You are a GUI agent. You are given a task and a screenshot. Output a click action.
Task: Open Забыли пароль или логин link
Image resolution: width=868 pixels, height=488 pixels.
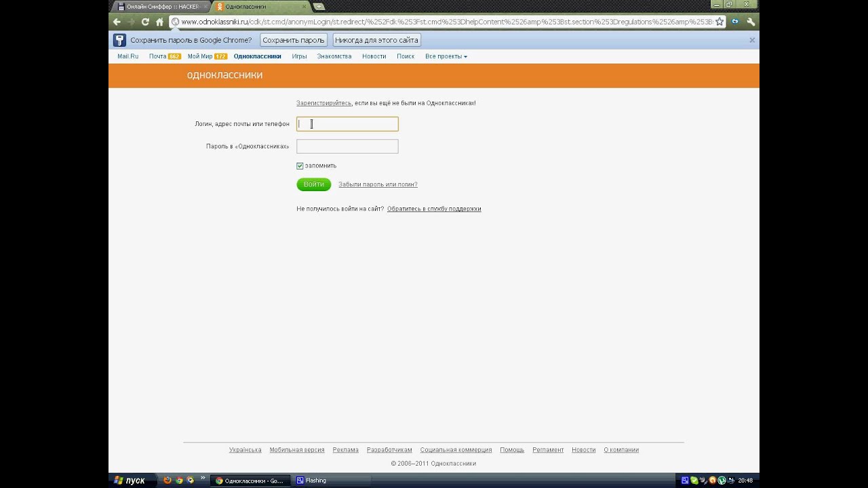(378, 184)
